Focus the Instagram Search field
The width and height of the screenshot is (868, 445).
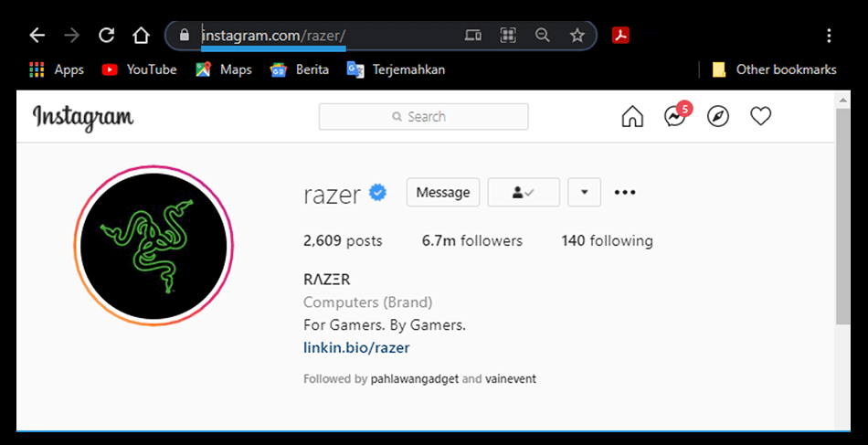click(423, 117)
